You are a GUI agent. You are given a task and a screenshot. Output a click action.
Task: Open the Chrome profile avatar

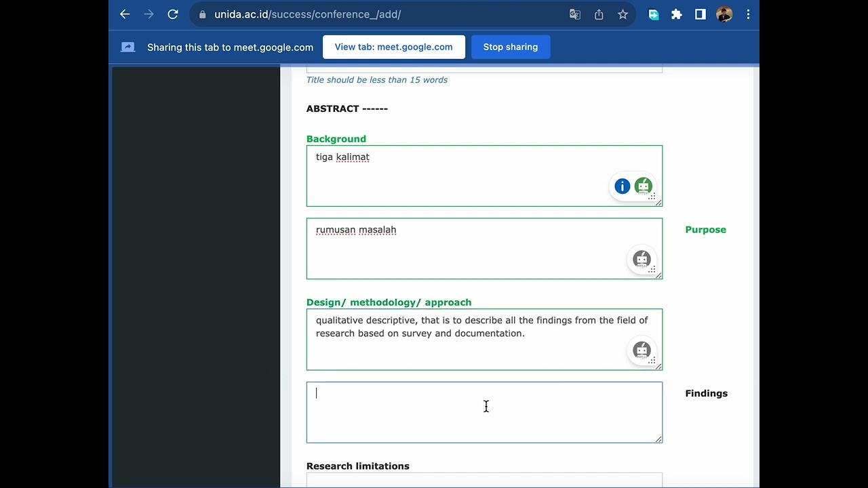724,14
